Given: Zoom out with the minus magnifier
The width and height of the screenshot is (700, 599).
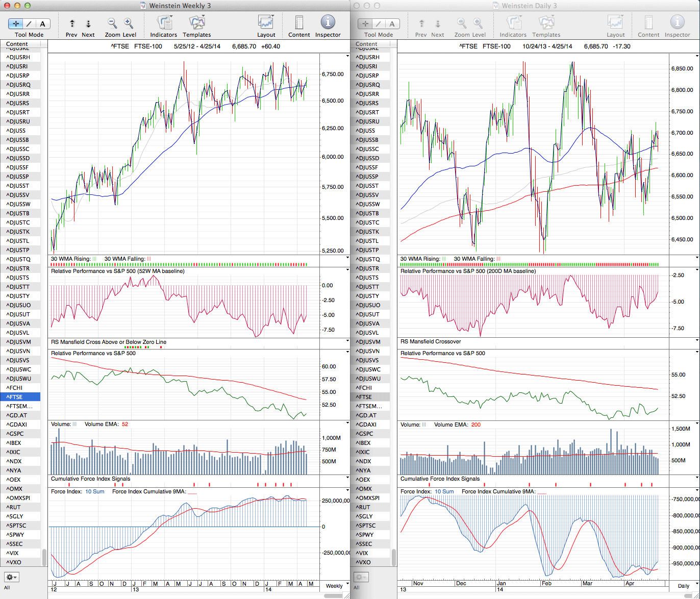Looking at the screenshot, I should 112,23.
